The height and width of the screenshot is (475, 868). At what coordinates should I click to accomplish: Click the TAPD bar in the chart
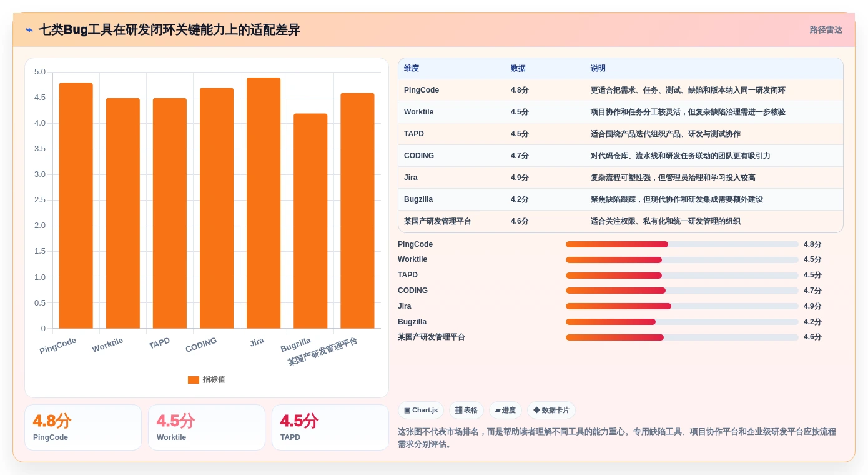click(170, 213)
